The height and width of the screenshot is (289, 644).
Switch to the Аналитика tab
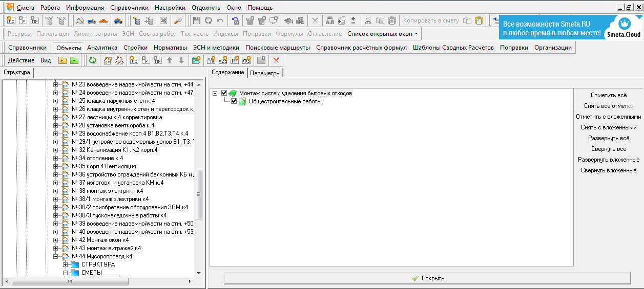[x=102, y=48]
